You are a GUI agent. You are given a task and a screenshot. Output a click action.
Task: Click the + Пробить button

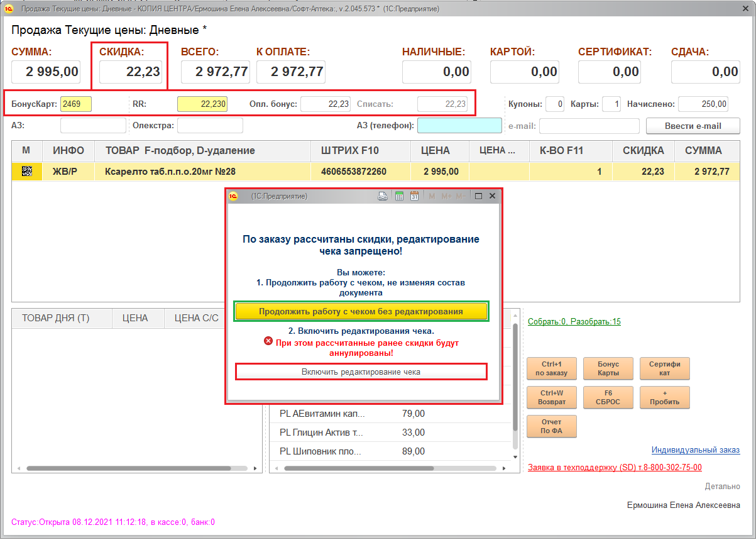point(664,397)
